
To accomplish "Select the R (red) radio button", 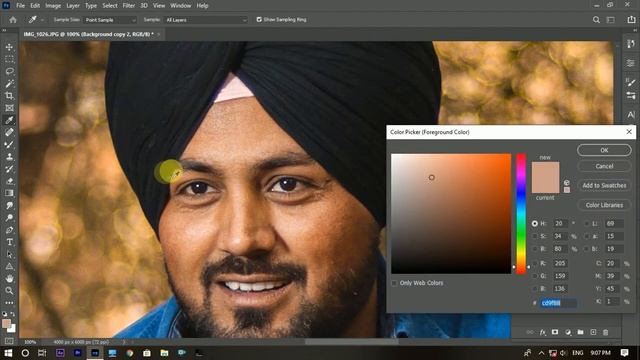I will point(535,264).
